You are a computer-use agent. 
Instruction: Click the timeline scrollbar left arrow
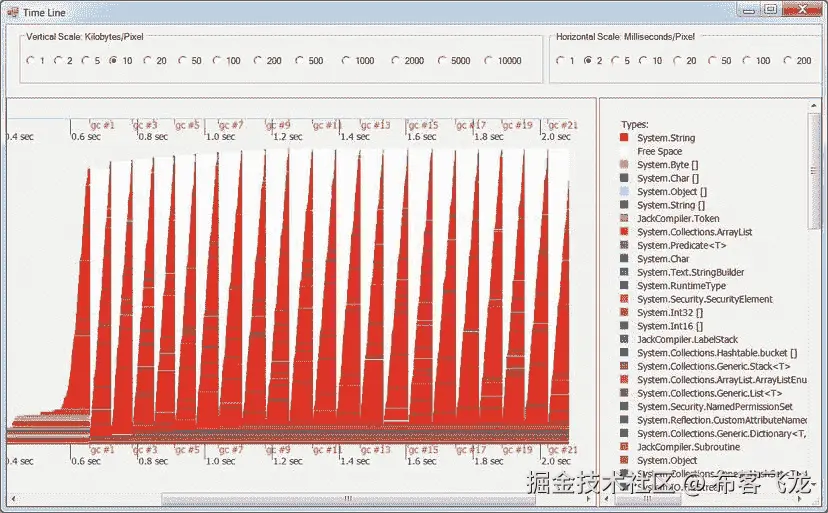(x=13, y=498)
